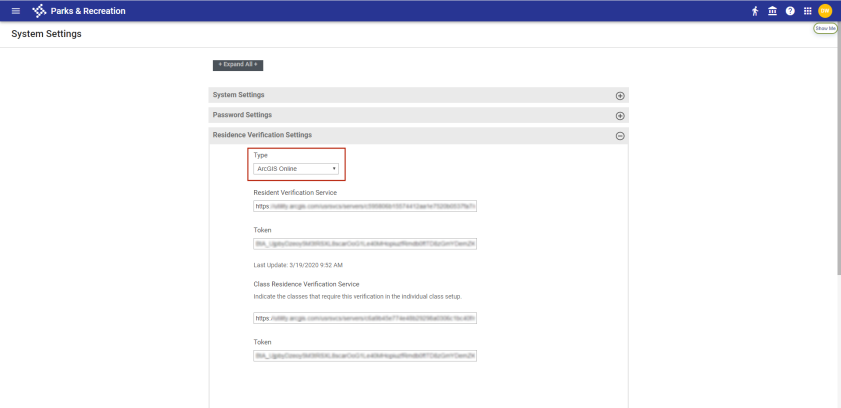This screenshot has width=841, height=408.
Task: Expand System Settings with plus icon
Action: tap(620, 96)
